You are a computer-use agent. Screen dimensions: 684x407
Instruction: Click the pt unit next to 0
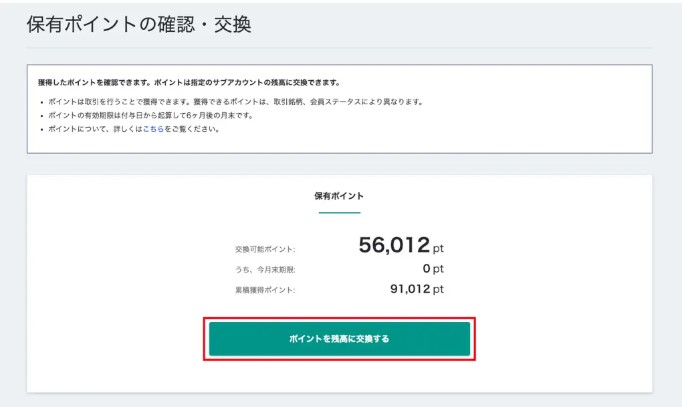(x=438, y=269)
